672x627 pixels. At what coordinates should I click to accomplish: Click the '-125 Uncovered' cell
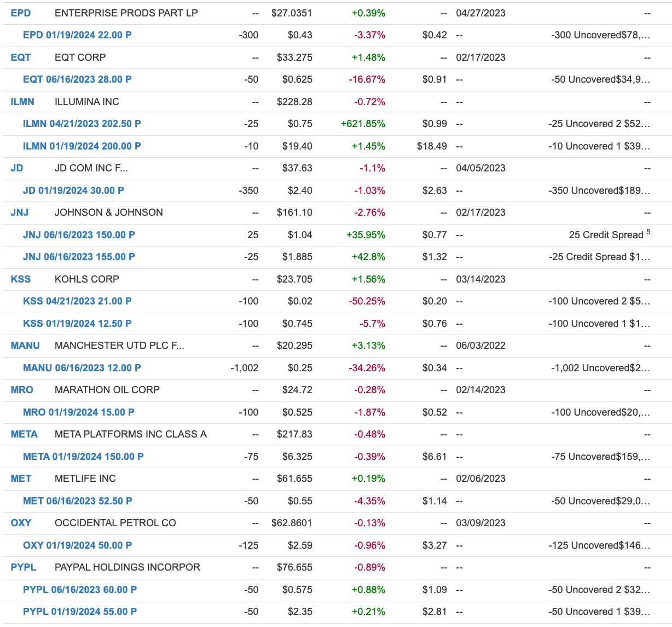(600, 545)
